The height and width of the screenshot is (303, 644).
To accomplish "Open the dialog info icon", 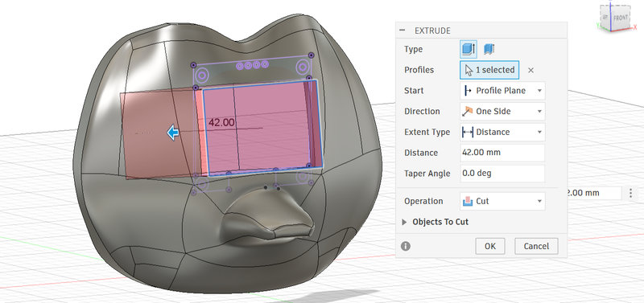I will coord(406,246).
